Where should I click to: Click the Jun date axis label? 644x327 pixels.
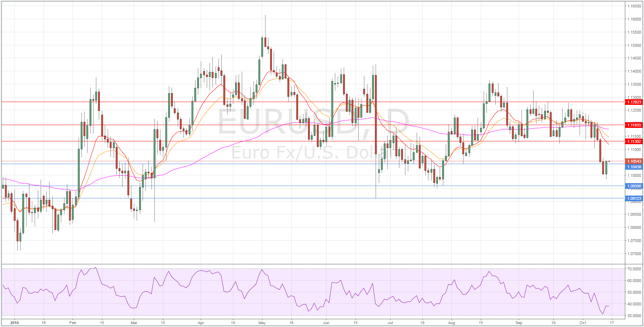click(326, 323)
